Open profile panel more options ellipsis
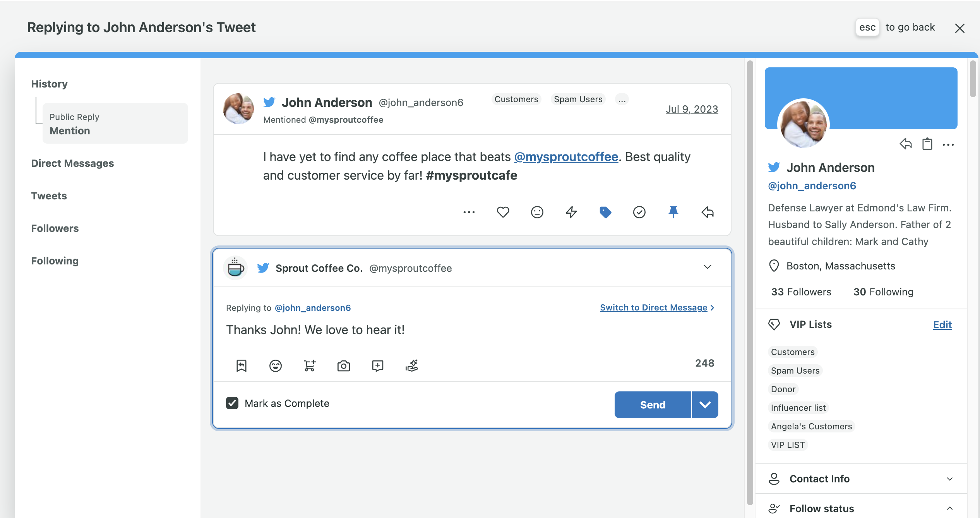 (948, 145)
